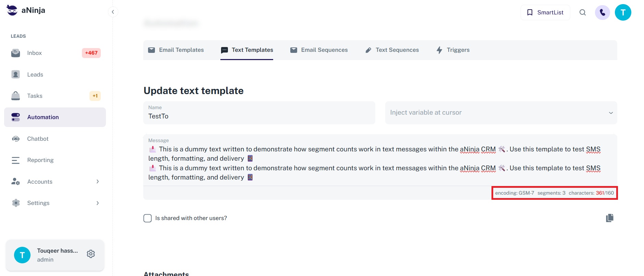Image resolution: width=644 pixels, height=276 pixels.
Task: Click the SmartList bookmark button
Action: click(545, 13)
